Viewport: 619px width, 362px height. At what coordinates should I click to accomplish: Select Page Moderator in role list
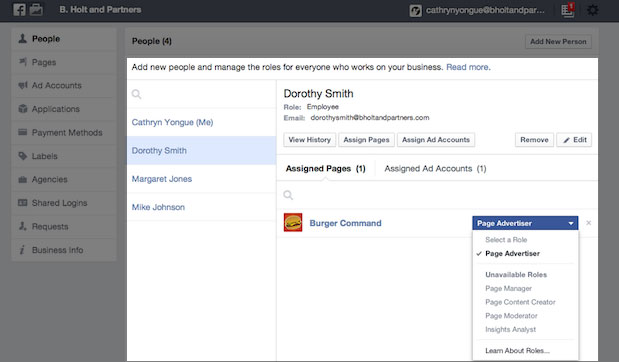(511, 316)
